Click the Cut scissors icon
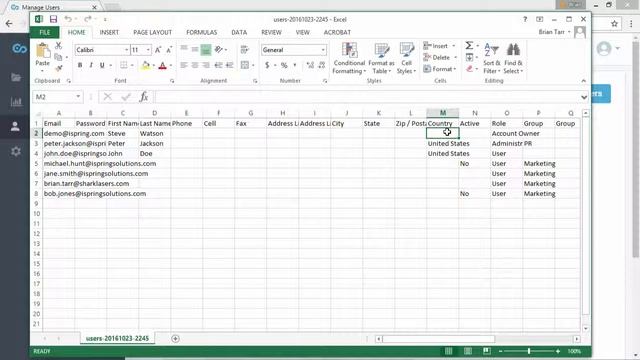This screenshot has height=360, width=640. [x=58, y=45]
